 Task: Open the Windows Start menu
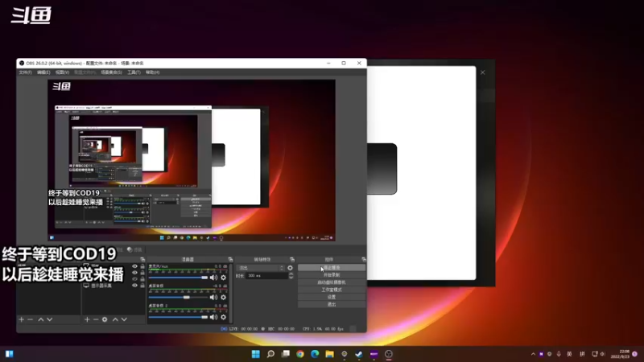pyautogui.click(x=255, y=354)
